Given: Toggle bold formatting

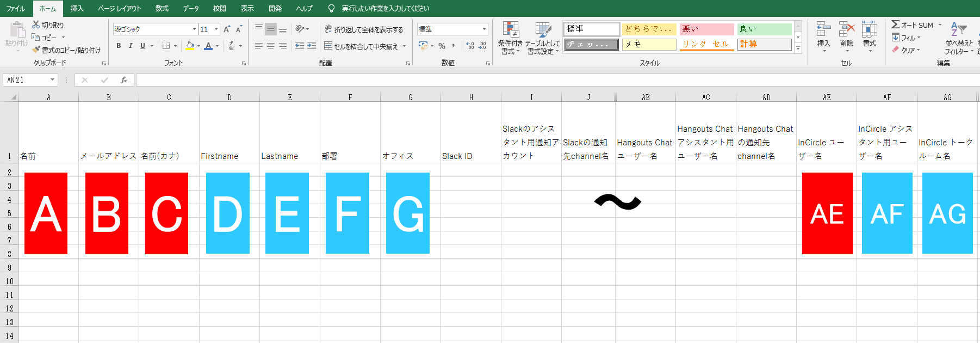Looking at the screenshot, I should point(119,46).
